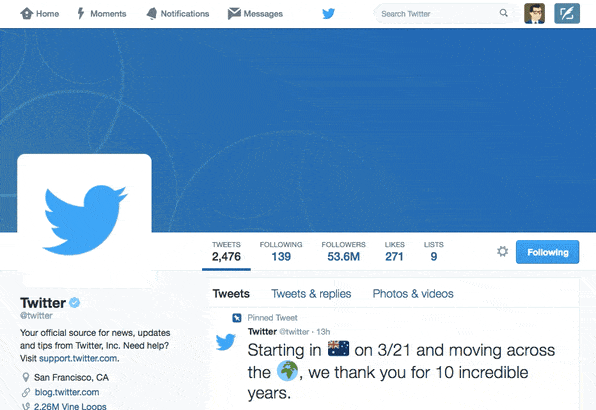Compose a new tweet with the quill button

click(x=567, y=13)
